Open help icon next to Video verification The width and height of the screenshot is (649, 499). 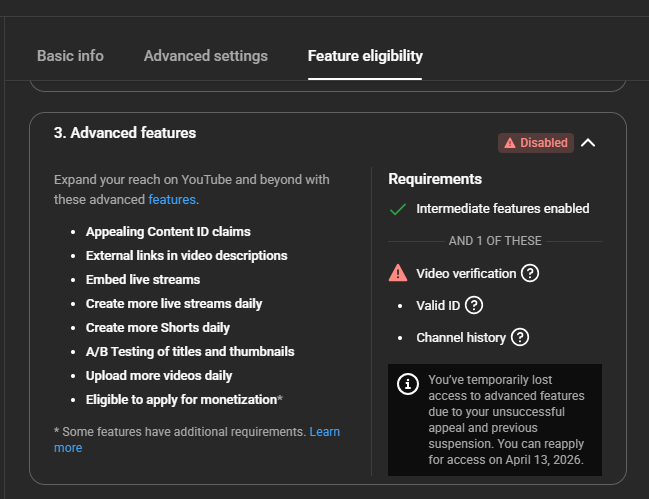(x=530, y=273)
